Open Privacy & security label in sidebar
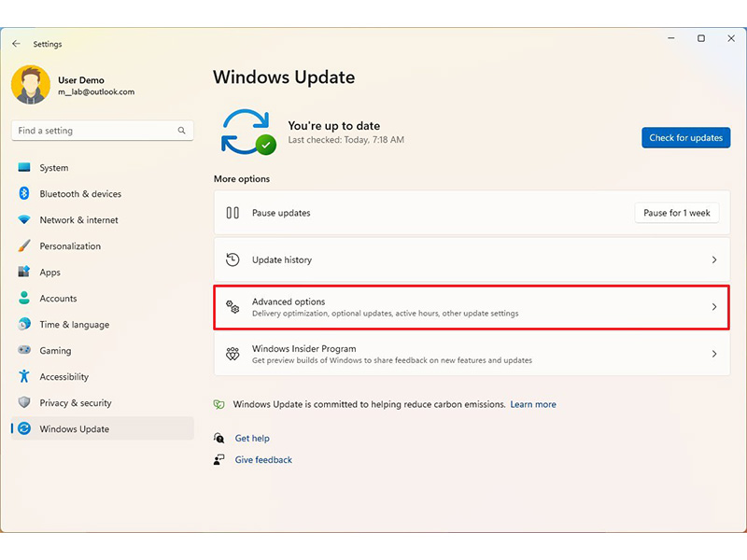Image resolution: width=747 pixels, height=560 pixels. pos(76,403)
